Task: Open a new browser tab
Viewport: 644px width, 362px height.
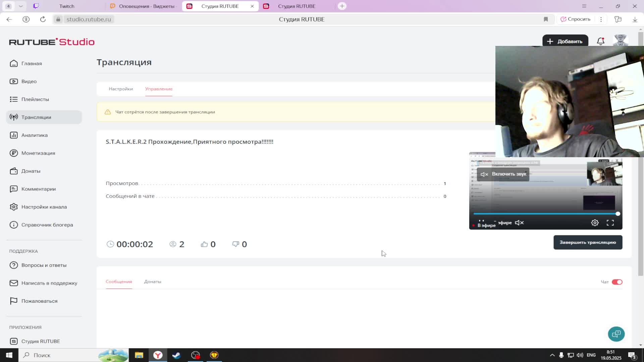Action: (342, 6)
